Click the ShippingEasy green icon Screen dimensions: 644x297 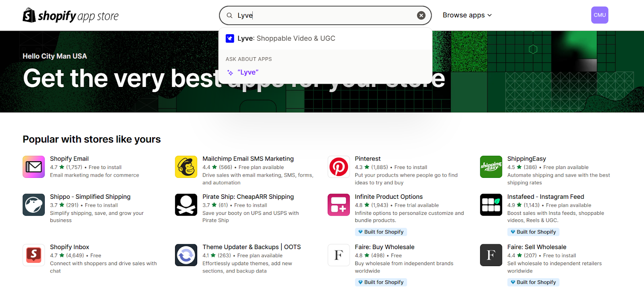pyautogui.click(x=491, y=167)
